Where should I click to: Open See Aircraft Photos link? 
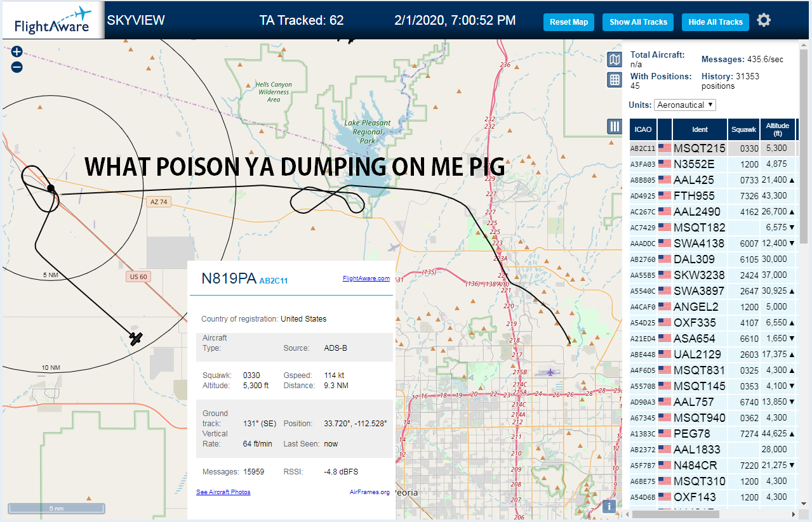tap(223, 492)
